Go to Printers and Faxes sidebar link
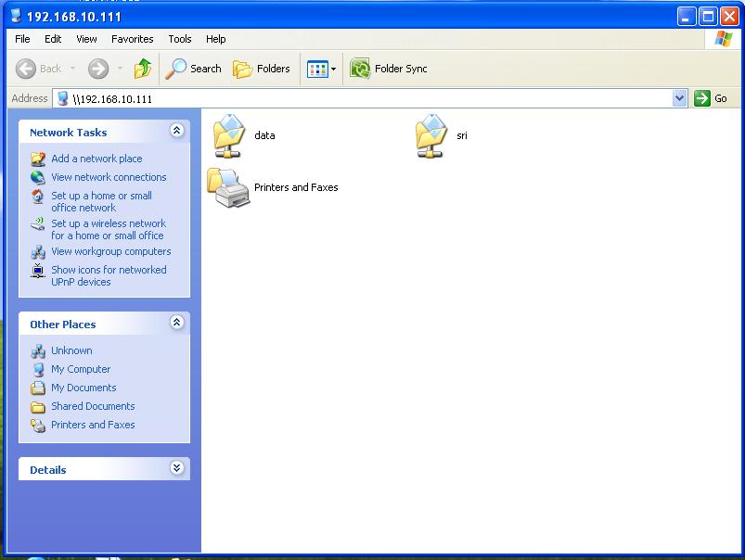Image resolution: width=745 pixels, height=560 pixels. pyautogui.click(x=93, y=426)
